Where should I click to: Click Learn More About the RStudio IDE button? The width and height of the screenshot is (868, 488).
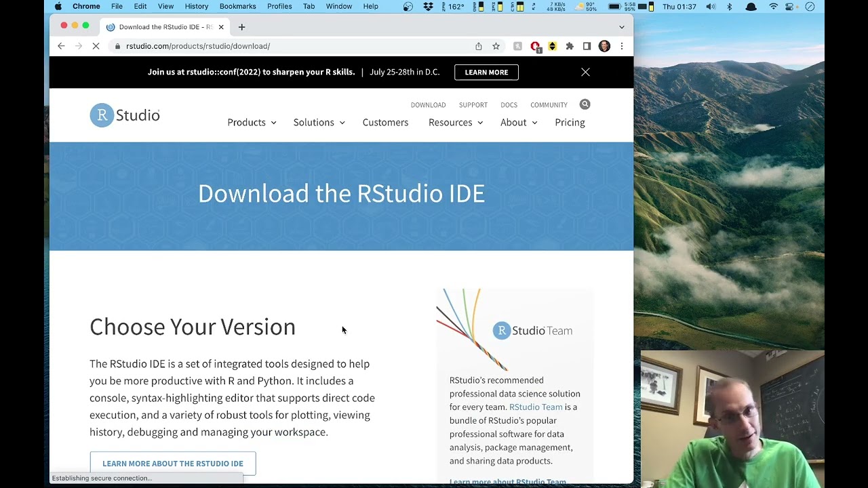(173, 463)
